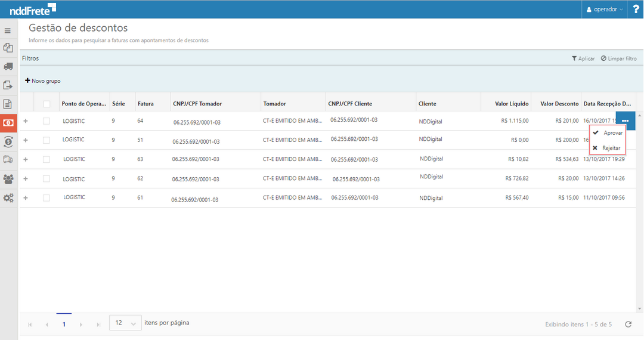Image resolution: width=644 pixels, height=340 pixels.
Task: Check the checkbox for Fatura 64 row
Action: 47,121
